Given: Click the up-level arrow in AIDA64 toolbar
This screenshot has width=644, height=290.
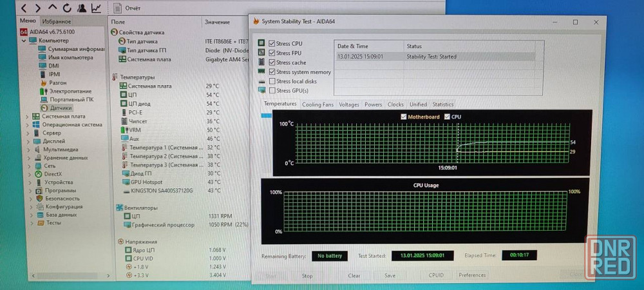Looking at the screenshot, I should tap(53, 8).
